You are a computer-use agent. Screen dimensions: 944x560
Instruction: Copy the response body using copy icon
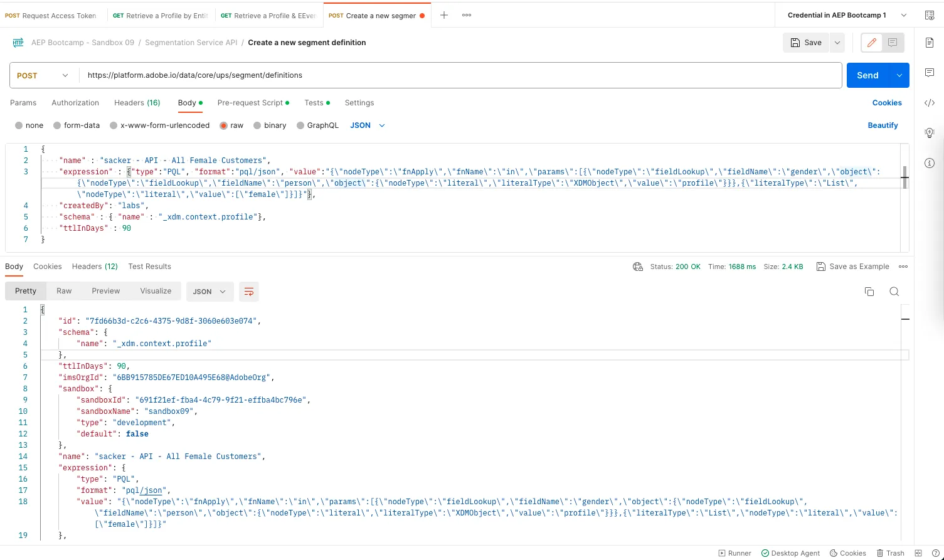(x=869, y=292)
